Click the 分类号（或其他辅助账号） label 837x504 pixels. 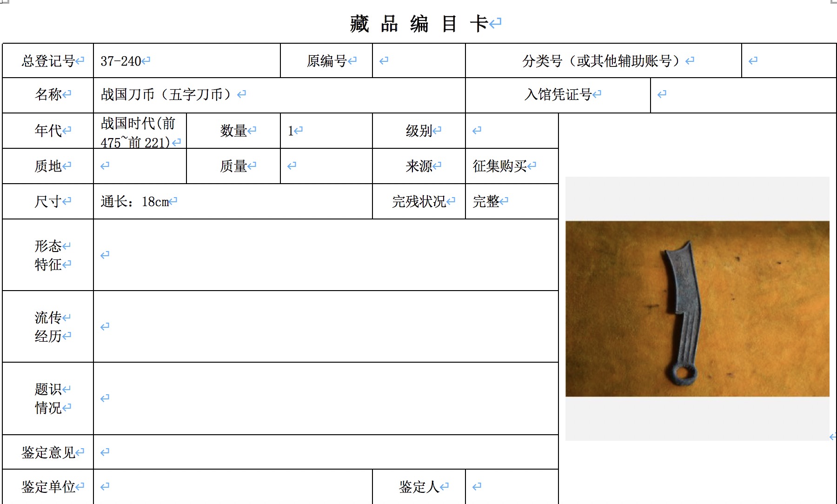604,60
